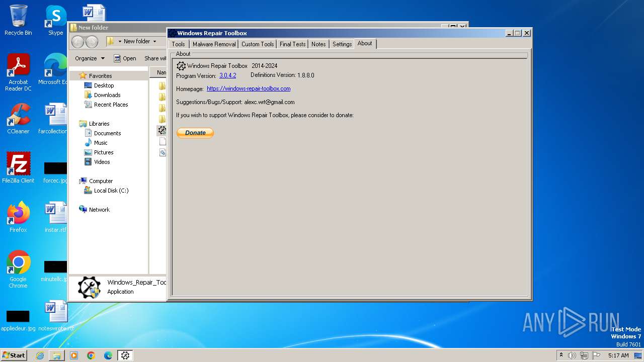Select Pictures library
The height and width of the screenshot is (362, 644).
click(x=104, y=152)
